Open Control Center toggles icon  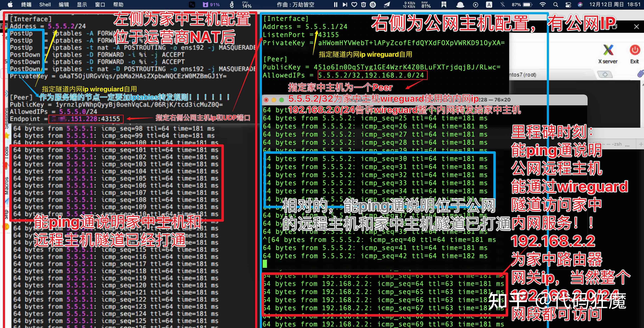point(568,4)
